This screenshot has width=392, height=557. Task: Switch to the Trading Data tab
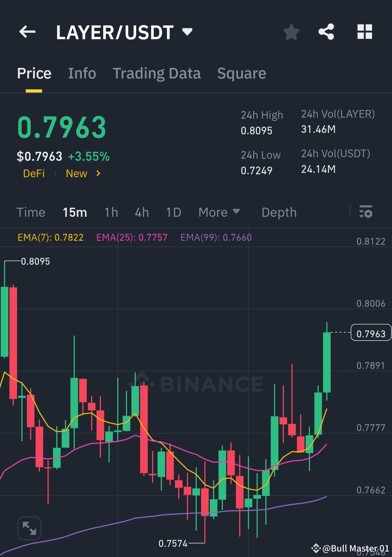(157, 73)
